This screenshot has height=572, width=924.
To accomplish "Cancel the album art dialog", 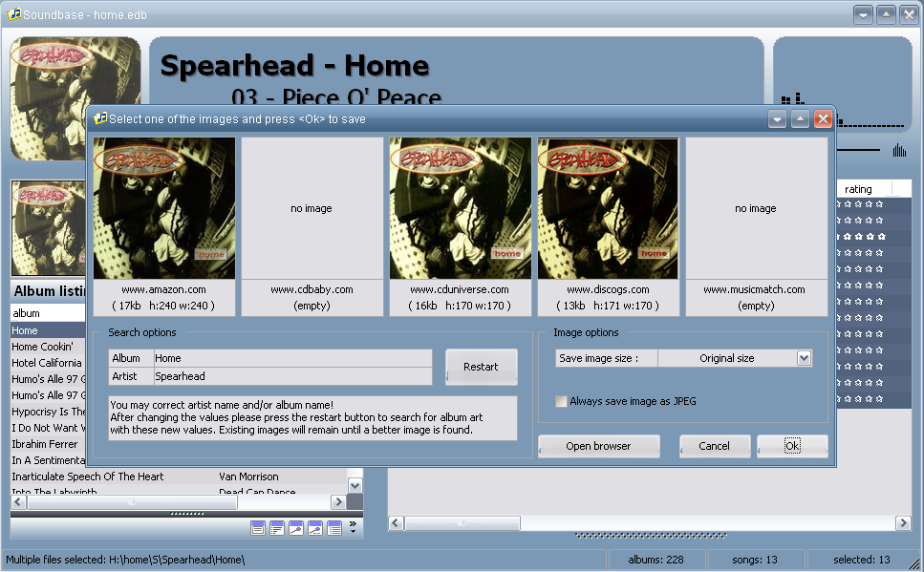I will click(x=714, y=446).
